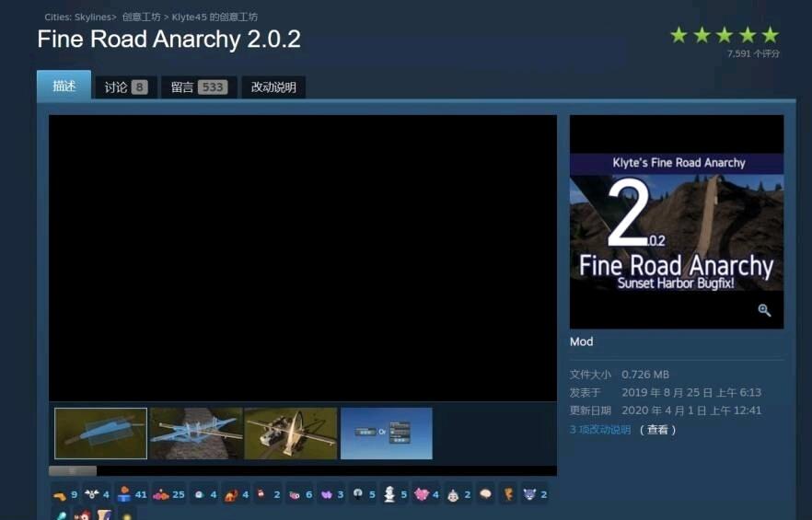Open the Fine Road Anarchy preview image
812x520 pixels.
(x=677, y=222)
